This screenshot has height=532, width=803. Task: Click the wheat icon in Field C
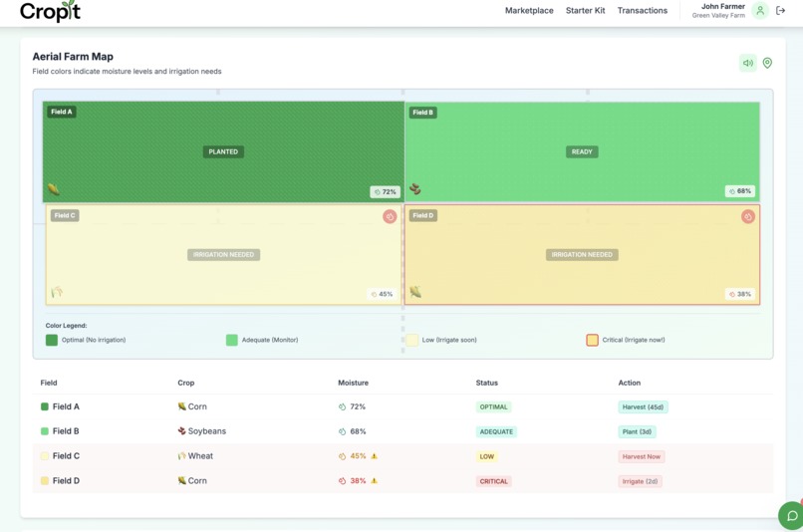[57, 292]
